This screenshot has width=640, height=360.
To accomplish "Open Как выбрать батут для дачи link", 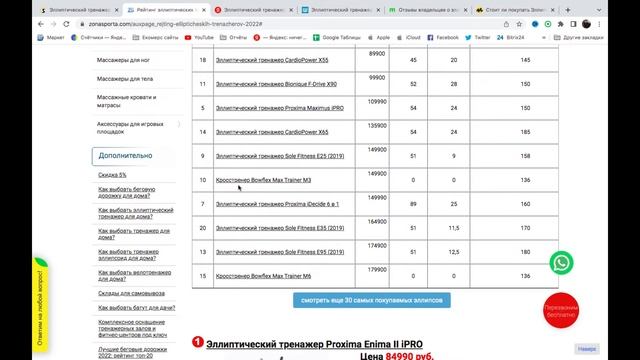I will click(x=136, y=308).
